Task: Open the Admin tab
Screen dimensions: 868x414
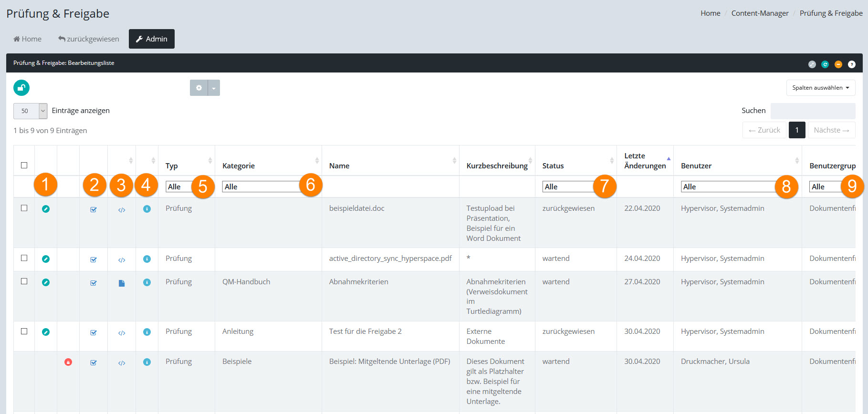Action: click(x=152, y=39)
